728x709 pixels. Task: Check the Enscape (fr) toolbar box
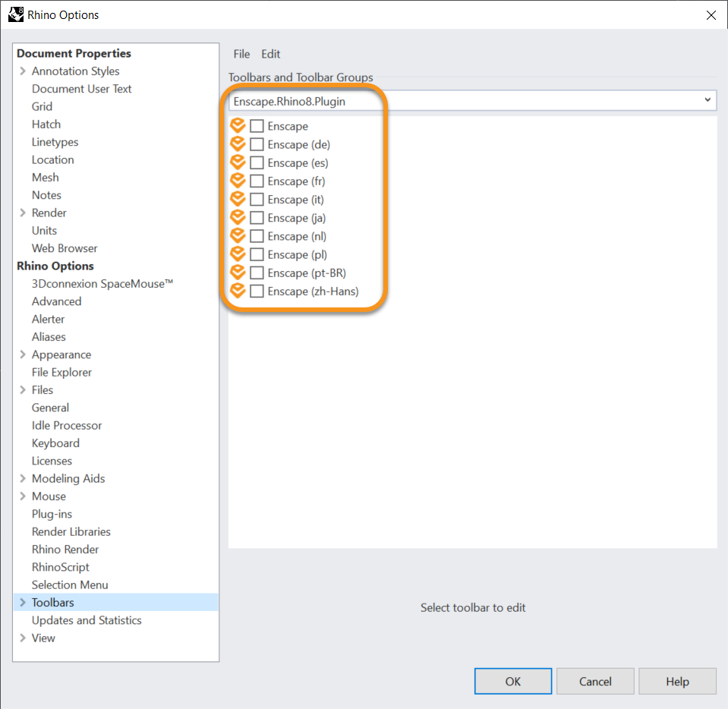click(x=257, y=181)
